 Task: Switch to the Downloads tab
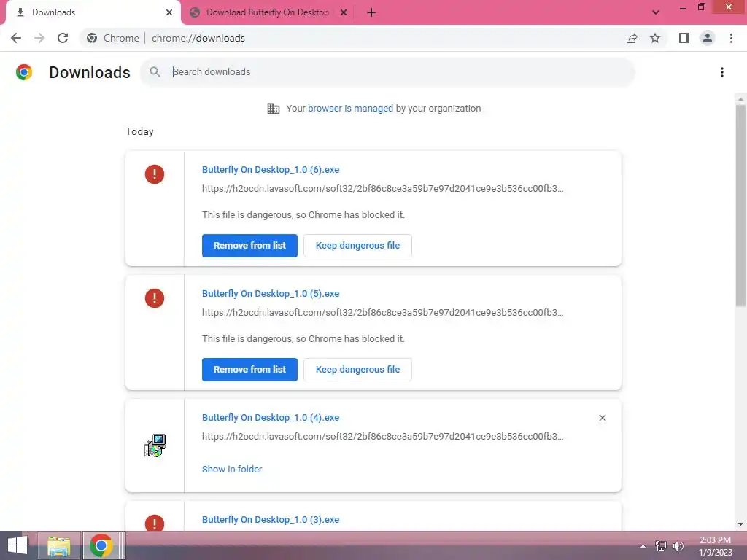tap(93, 12)
